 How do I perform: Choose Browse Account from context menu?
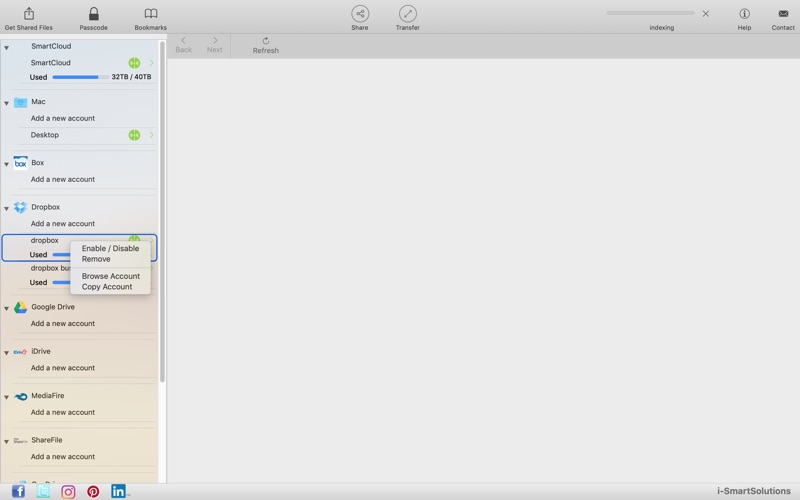[111, 276]
